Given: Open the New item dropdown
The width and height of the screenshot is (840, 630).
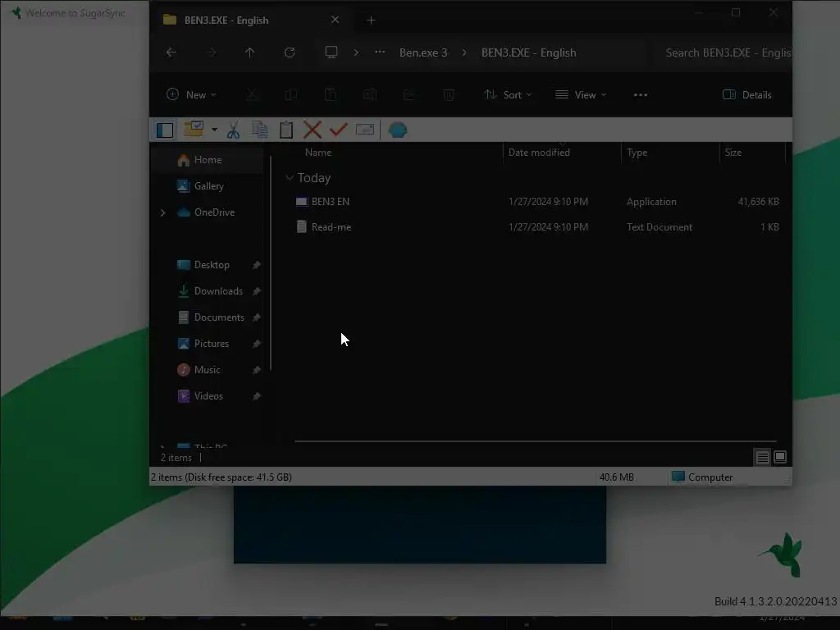Looking at the screenshot, I should pos(190,95).
